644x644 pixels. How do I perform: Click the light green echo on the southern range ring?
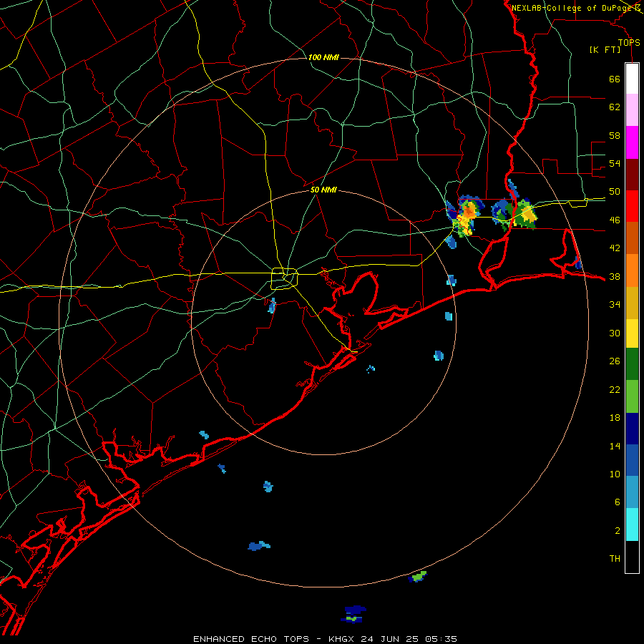(418, 577)
